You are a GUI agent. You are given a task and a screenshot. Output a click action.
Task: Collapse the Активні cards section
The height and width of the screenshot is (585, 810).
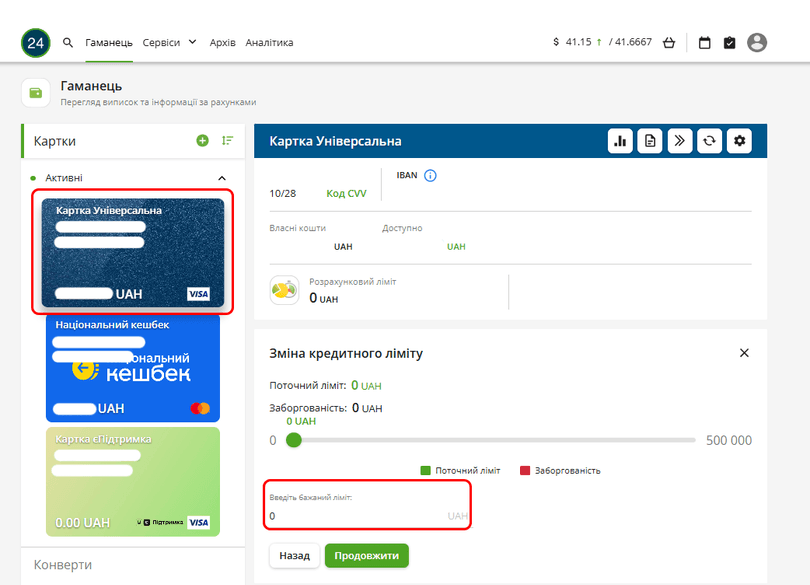(222, 178)
